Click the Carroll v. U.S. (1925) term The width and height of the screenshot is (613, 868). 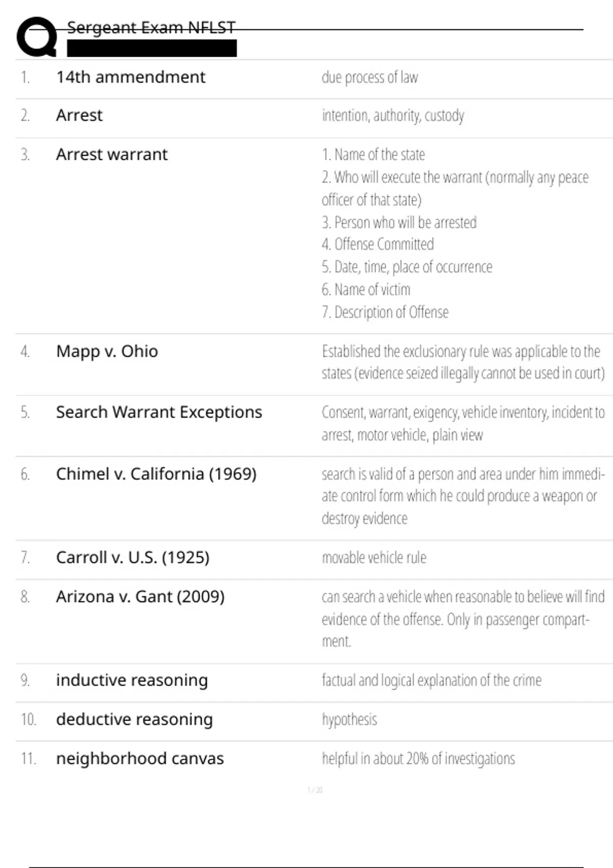(x=133, y=557)
